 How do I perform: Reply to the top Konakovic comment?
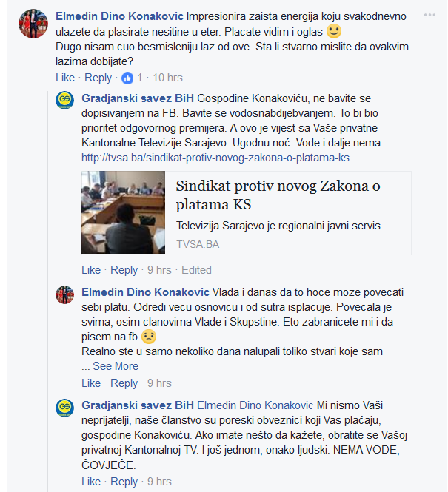98,78
